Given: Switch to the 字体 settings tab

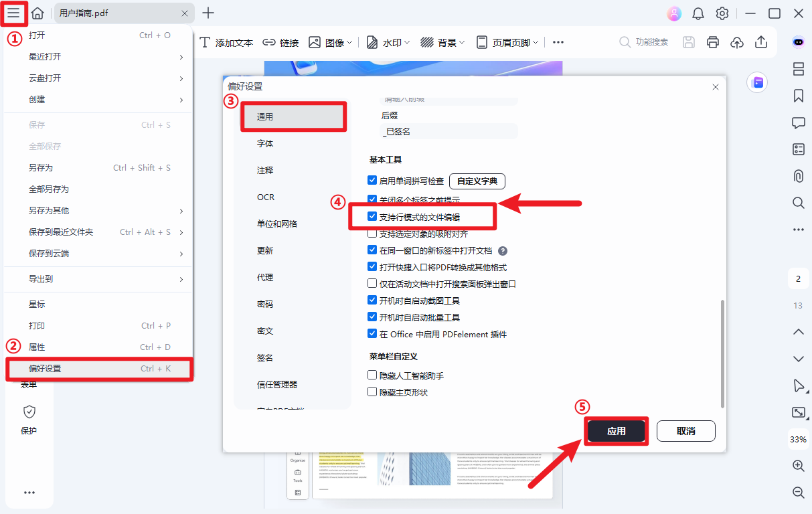Looking at the screenshot, I should 265,143.
